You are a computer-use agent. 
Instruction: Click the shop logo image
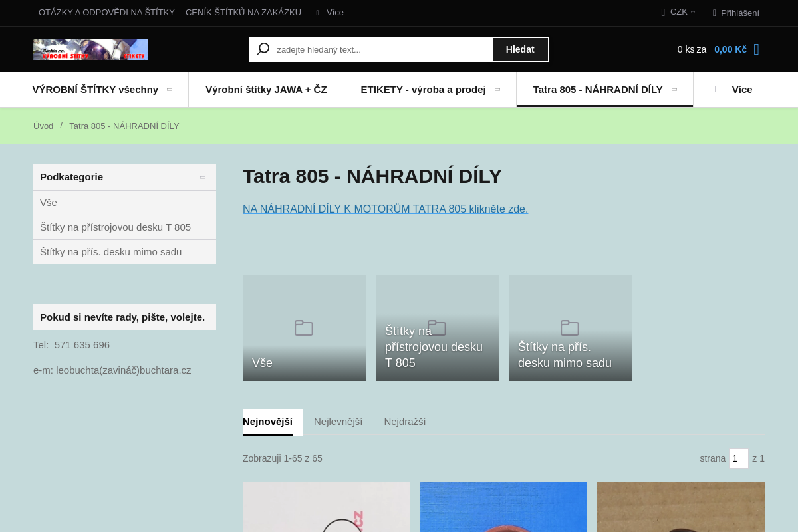point(90,49)
